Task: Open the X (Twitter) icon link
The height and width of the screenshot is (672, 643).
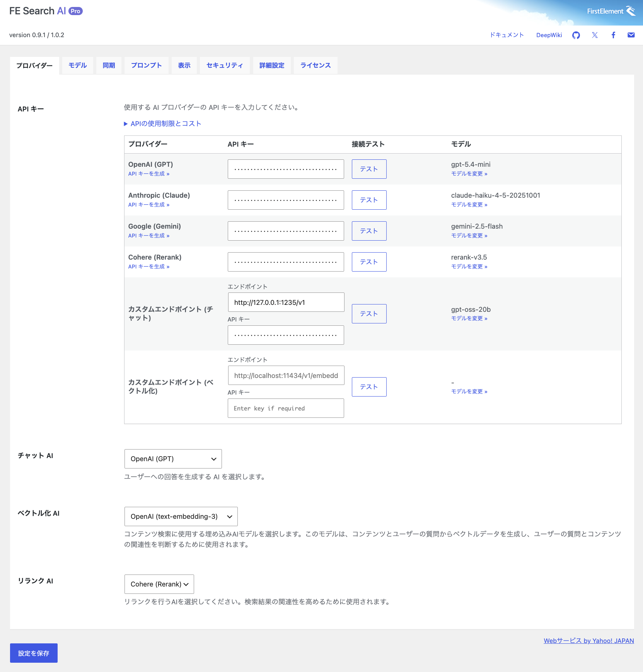Action: [595, 35]
